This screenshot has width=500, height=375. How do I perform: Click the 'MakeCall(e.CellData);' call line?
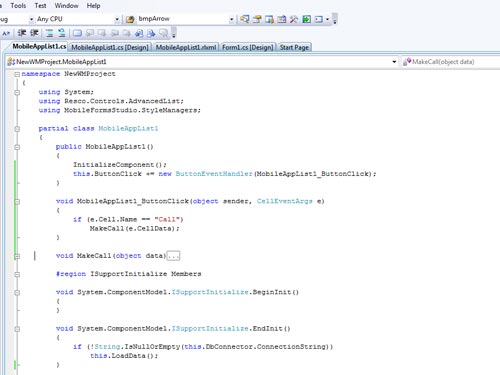(x=134, y=228)
